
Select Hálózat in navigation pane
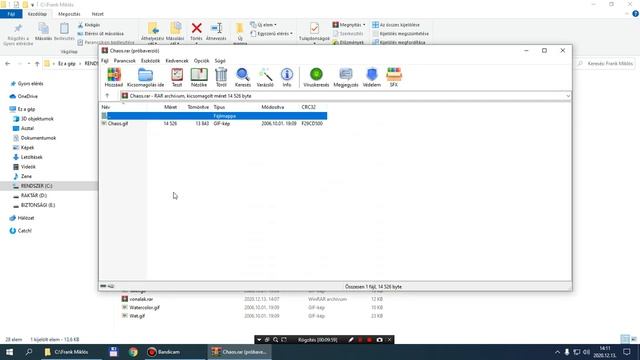[26, 218]
